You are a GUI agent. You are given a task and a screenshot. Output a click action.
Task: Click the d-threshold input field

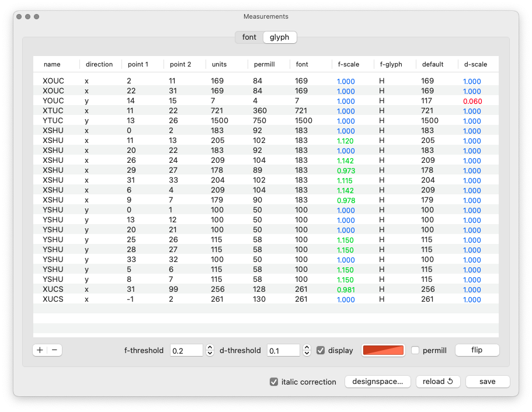[x=283, y=350]
